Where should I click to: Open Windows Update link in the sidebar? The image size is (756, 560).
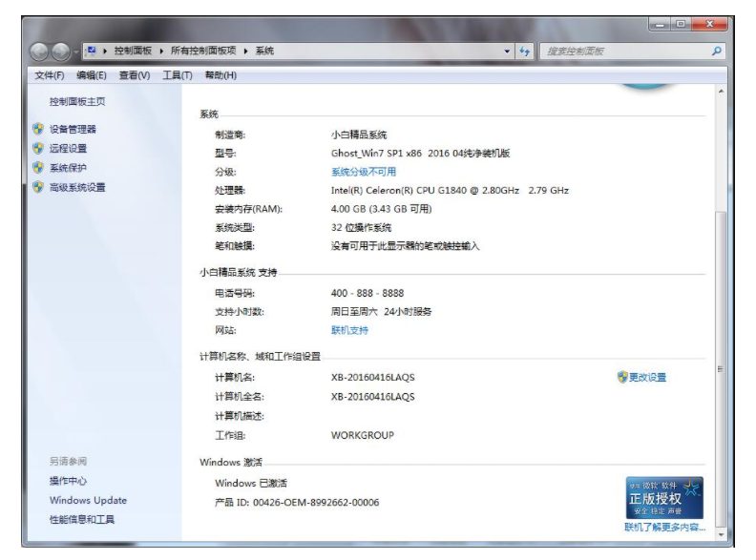coord(88,500)
